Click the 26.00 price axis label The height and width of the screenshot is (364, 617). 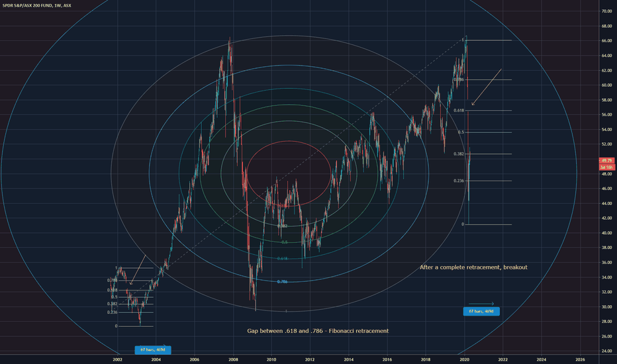[x=606, y=336]
